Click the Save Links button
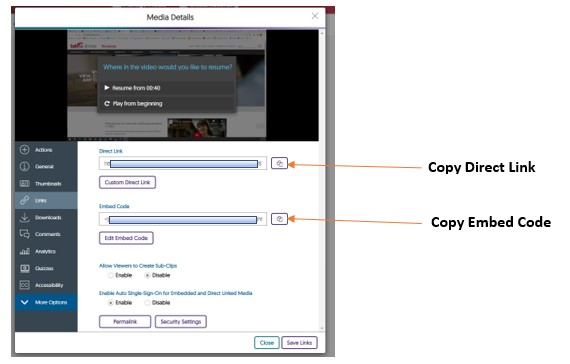This screenshot has width=570, height=364. tap(299, 343)
